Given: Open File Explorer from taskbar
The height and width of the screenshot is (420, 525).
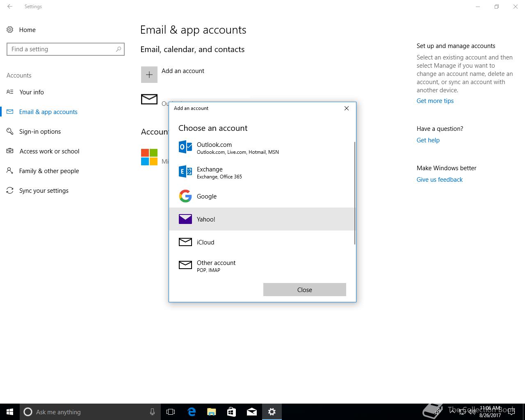Looking at the screenshot, I should (x=212, y=412).
